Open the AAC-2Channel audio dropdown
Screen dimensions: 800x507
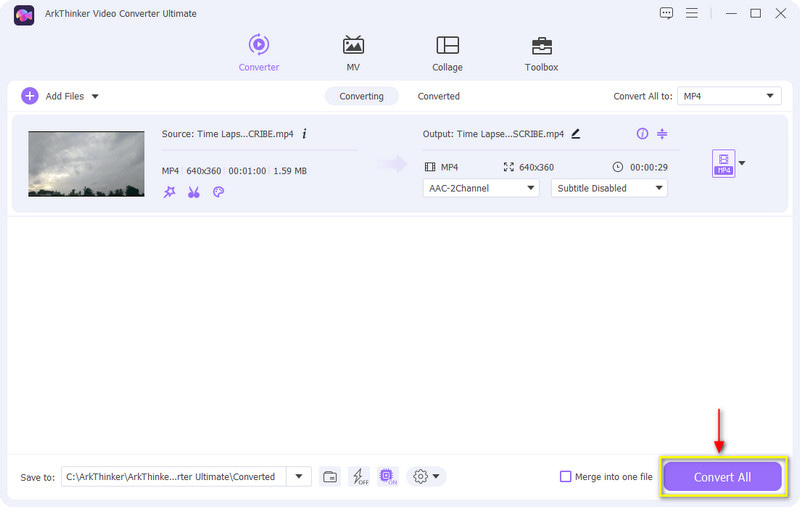click(x=481, y=188)
